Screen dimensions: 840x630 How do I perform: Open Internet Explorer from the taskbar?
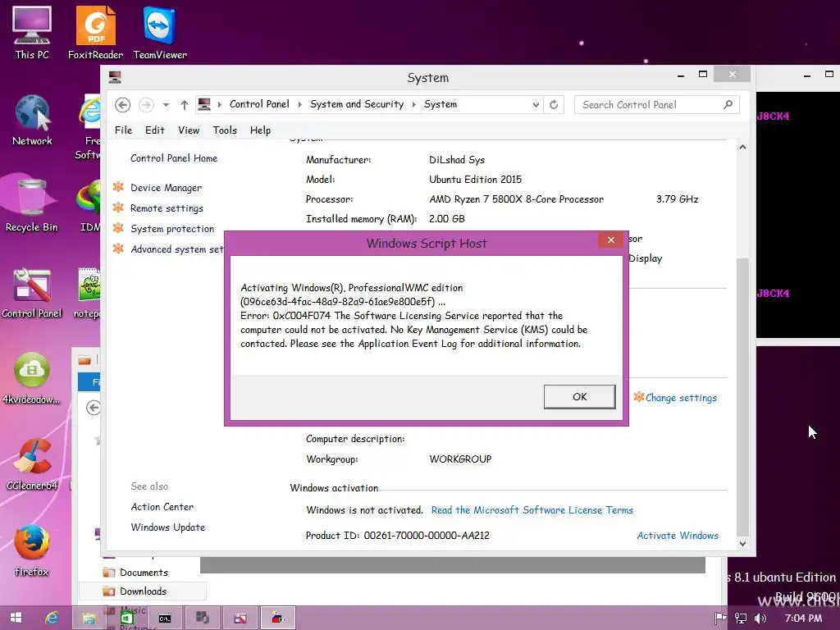click(52, 618)
